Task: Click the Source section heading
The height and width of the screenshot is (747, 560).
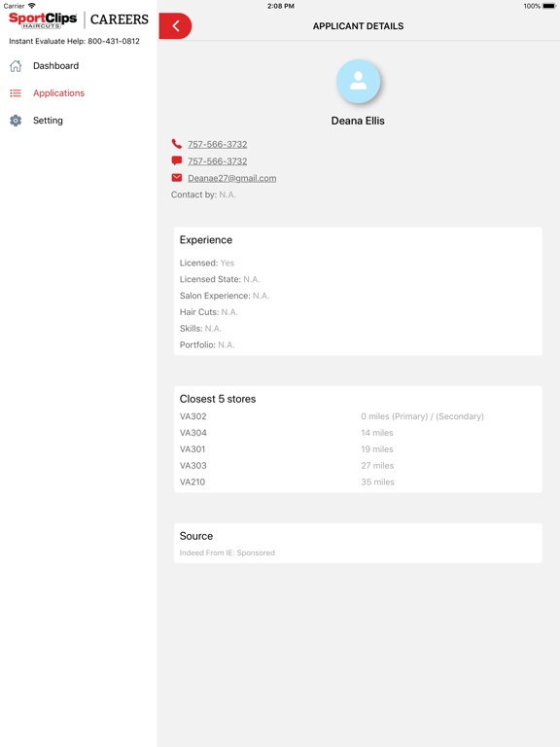Action: [x=196, y=536]
